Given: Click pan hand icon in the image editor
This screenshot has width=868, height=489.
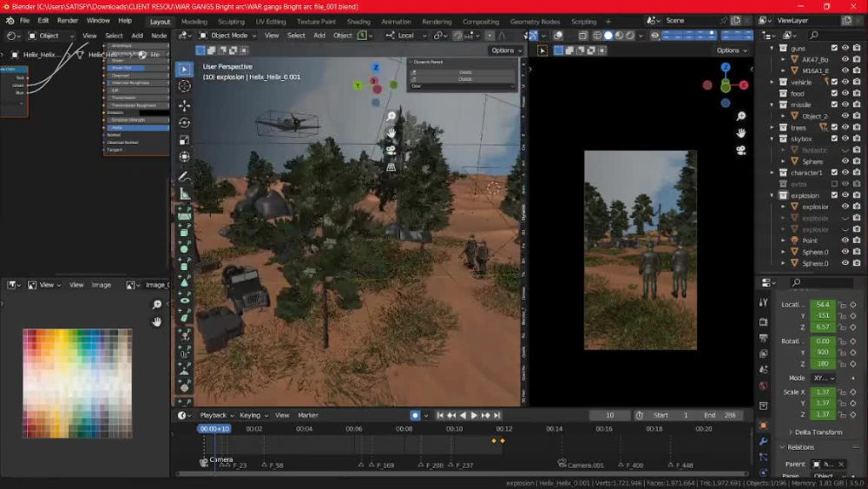Looking at the screenshot, I should (x=156, y=321).
